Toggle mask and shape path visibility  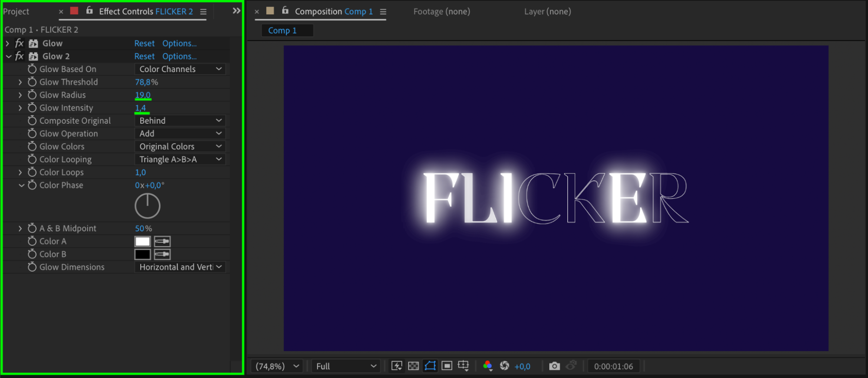[x=430, y=366]
